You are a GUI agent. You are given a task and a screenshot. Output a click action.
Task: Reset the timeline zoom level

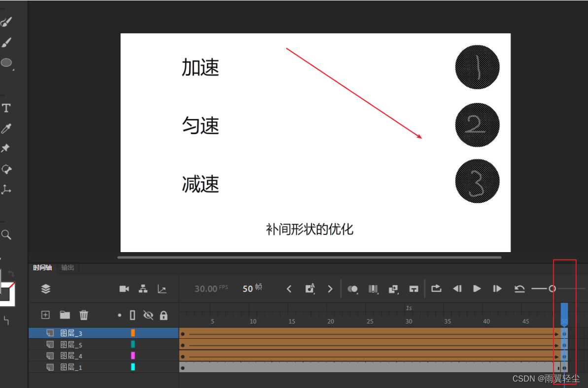519,289
